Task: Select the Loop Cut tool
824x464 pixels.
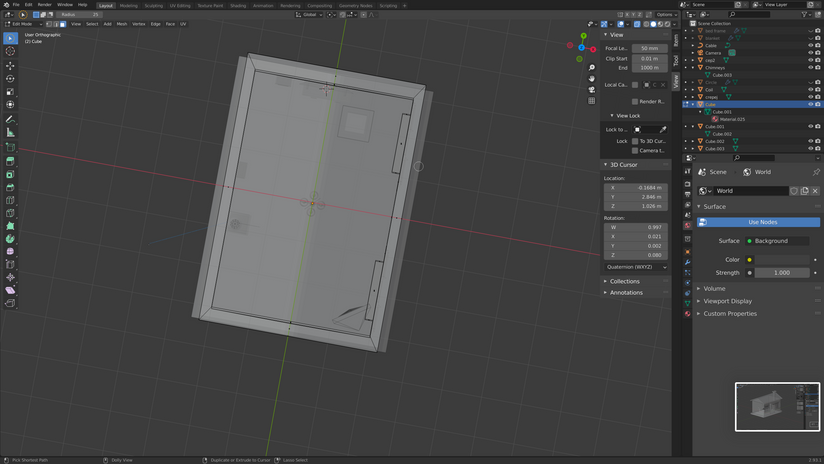Action: (x=10, y=200)
